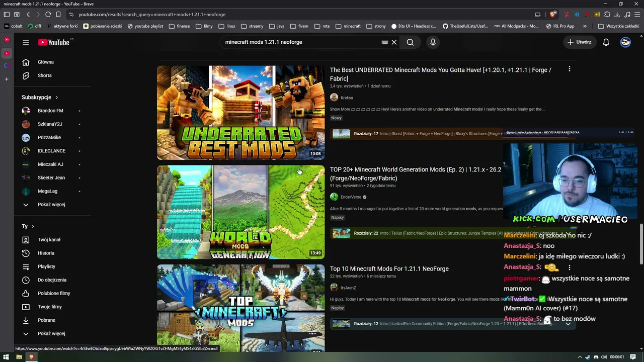
Task: Open the account avatar menu
Action: point(625,42)
